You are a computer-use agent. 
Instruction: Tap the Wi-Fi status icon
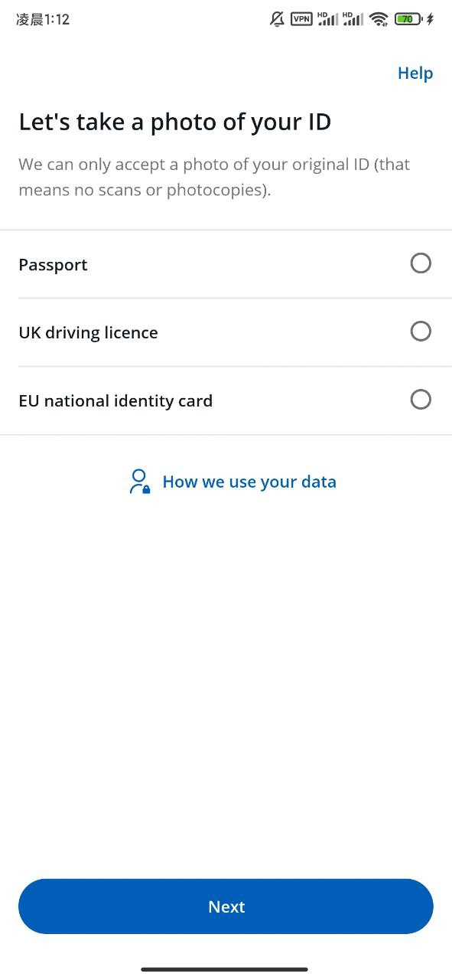(x=379, y=19)
